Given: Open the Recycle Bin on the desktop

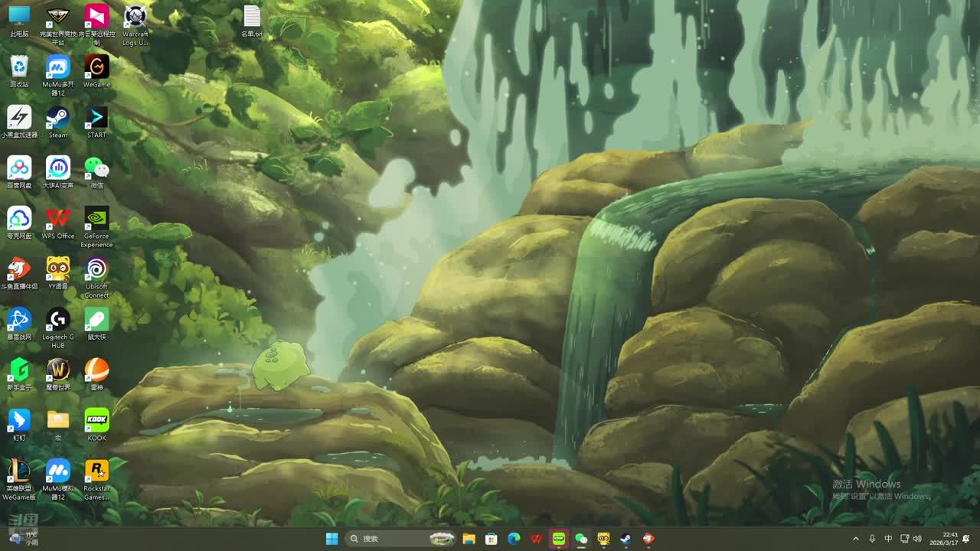Looking at the screenshot, I should pyautogui.click(x=19, y=68).
